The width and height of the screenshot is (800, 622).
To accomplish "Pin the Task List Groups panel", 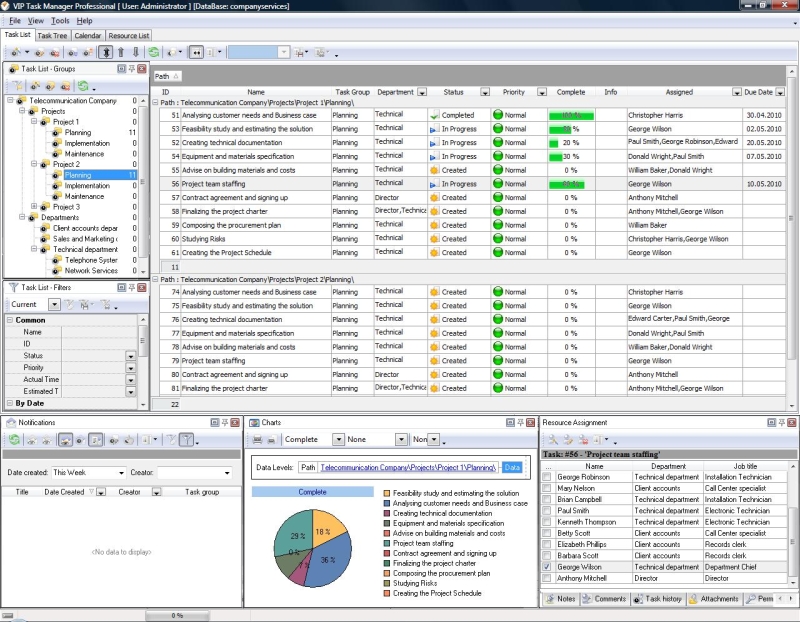I will (131, 66).
